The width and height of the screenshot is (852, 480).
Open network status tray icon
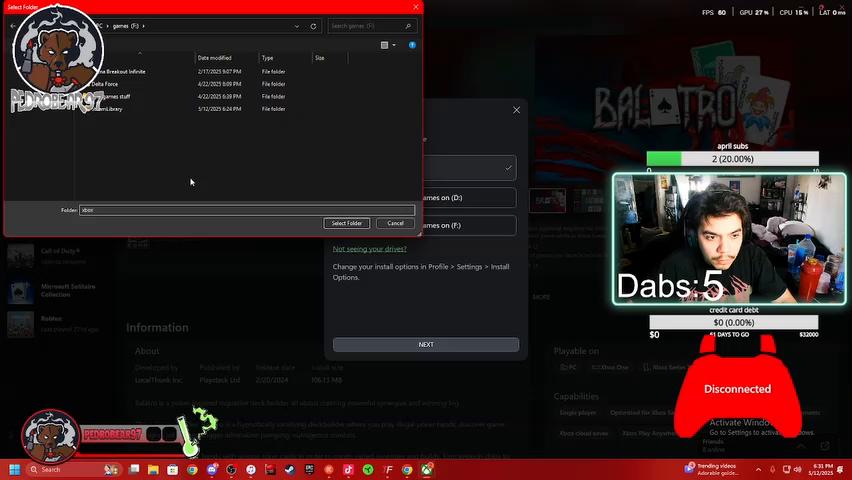click(x=786, y=470)
